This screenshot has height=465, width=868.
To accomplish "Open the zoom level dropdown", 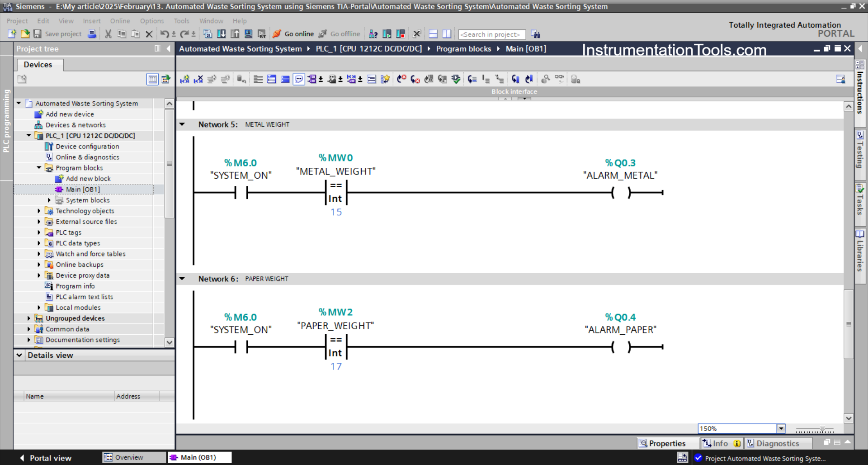I will [781, 428].
